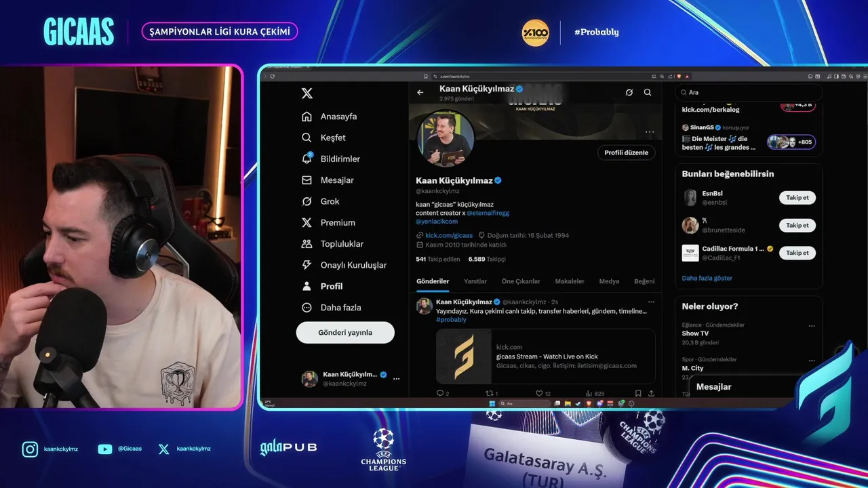The image size is (868, 488).
Task: Click the YouTube icon in the stream overlay
Action: [105, 449]
